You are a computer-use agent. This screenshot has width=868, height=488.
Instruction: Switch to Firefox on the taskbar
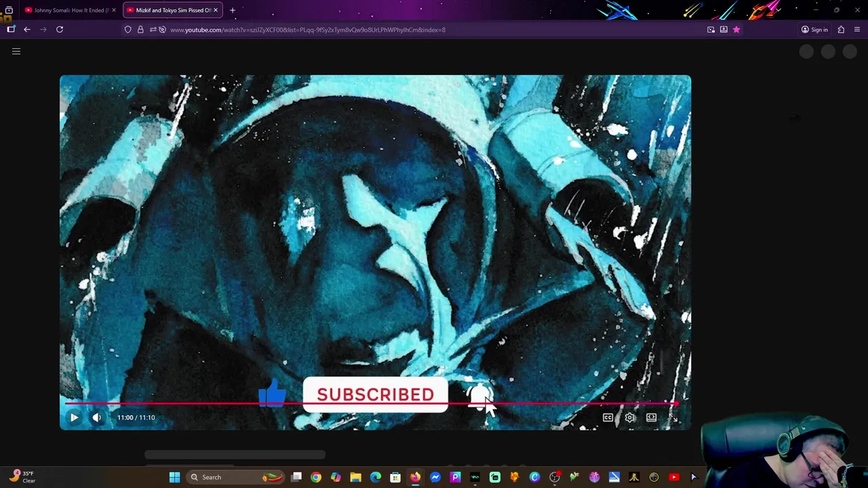point(415,477)
